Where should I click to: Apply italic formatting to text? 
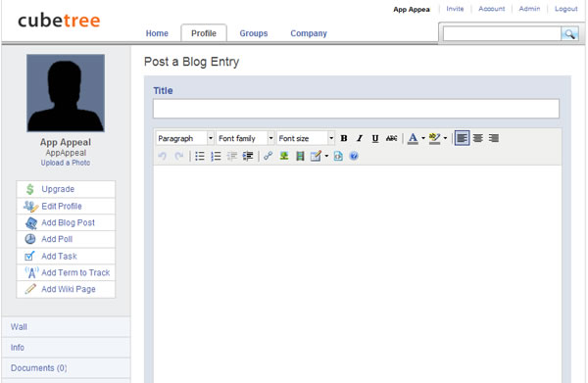point(360,138)
